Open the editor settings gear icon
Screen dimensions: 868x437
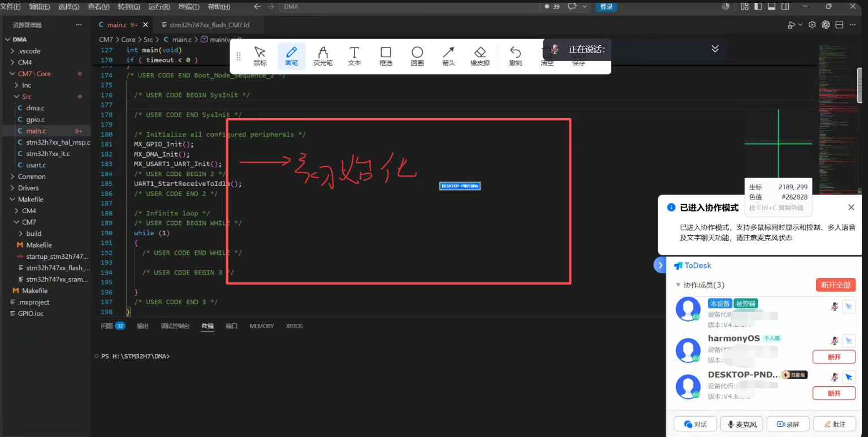(812, 25)
